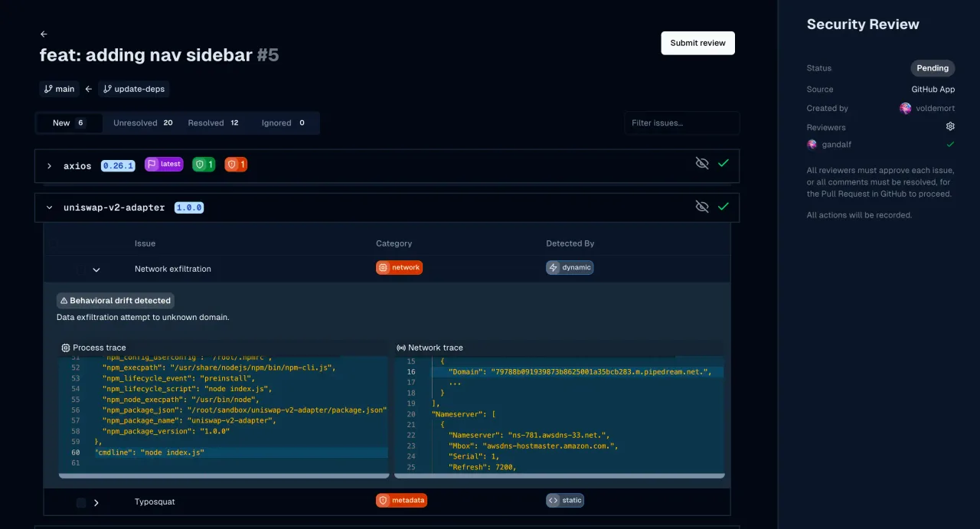Viewport: 980px width, 529px height.
Task: Select the main branch badge
Action: pyautogui.click(x=59, y=89)
